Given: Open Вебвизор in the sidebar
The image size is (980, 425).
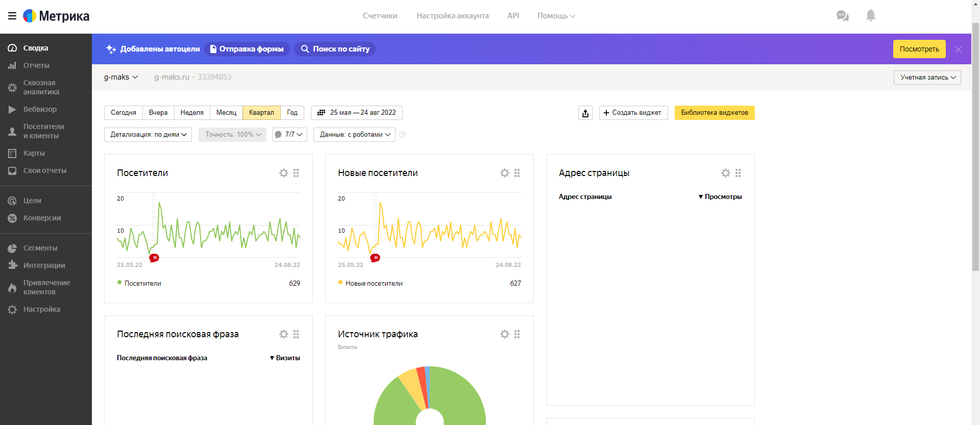Looking at the screenshot, I should pos(40,109).
